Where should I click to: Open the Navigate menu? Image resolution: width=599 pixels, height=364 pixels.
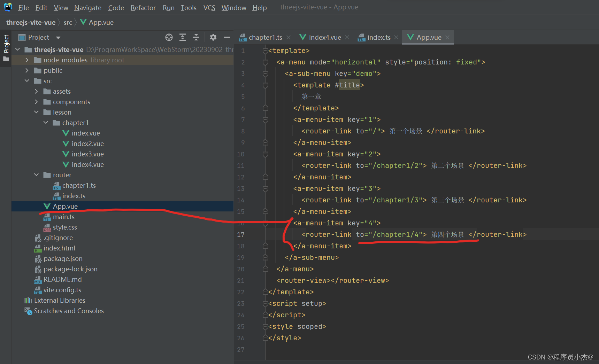click(88, 8)
